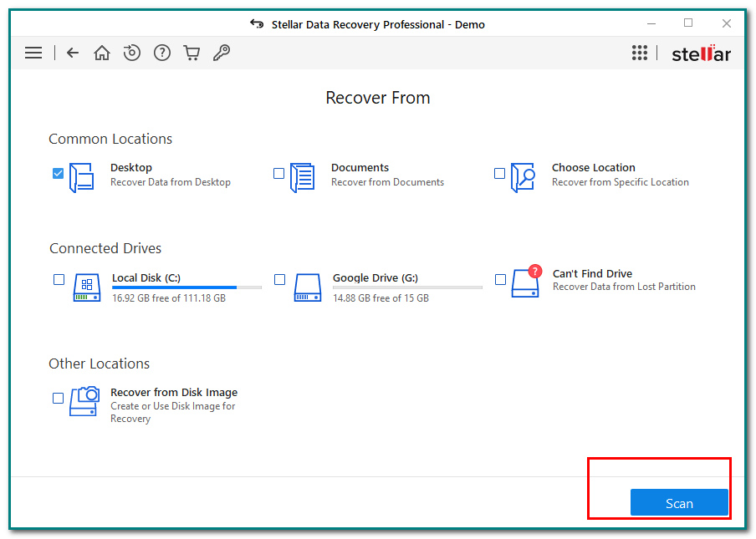
Task: Open the hamburger menu
Action: pos(33,53)
